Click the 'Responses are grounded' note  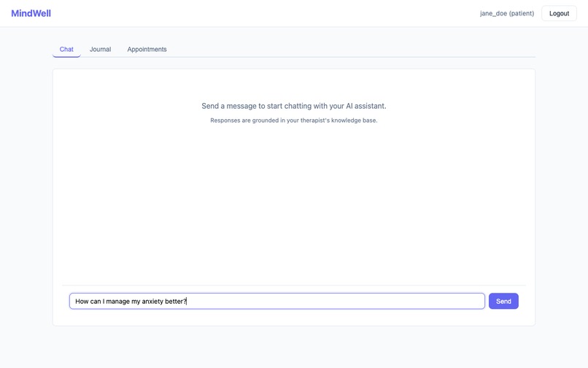pyautogui.click(x=293, y=120)
